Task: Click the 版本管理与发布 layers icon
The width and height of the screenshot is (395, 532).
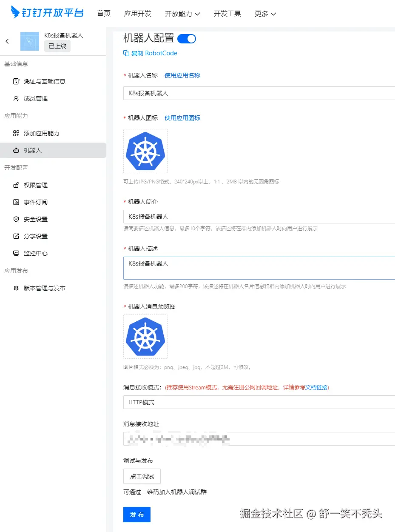Action: [x=16, y=288]
